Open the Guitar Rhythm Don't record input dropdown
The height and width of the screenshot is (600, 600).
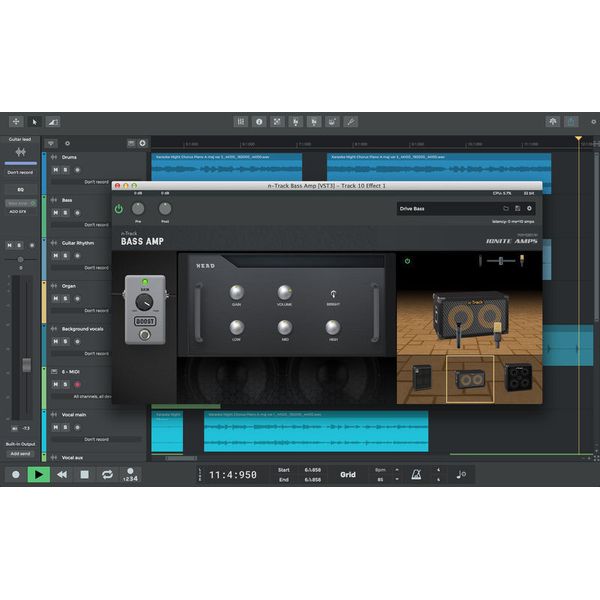[81, 267]
